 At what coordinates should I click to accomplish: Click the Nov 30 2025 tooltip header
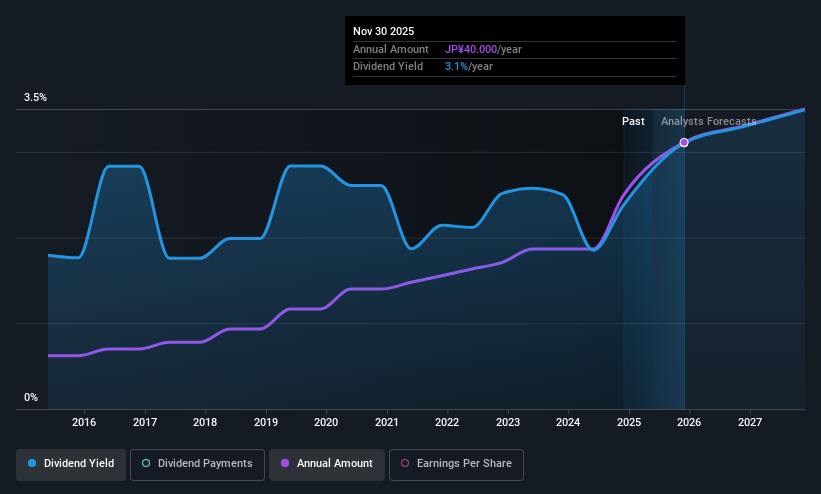383,31
